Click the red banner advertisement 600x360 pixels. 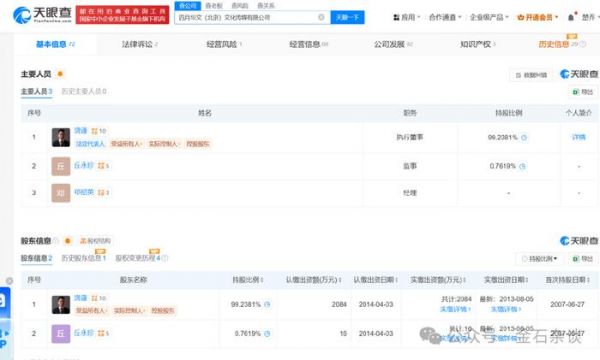pyautogui.click(x=122, y=15)
